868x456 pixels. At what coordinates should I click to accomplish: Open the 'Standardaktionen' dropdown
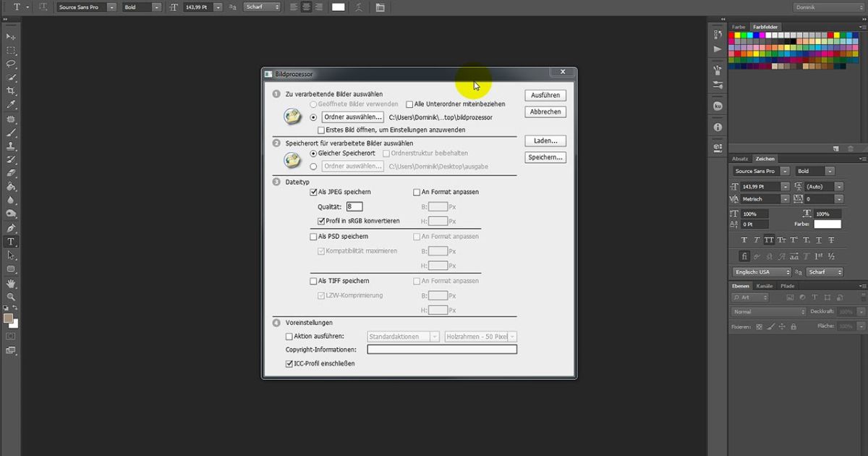tap(402, 336)
